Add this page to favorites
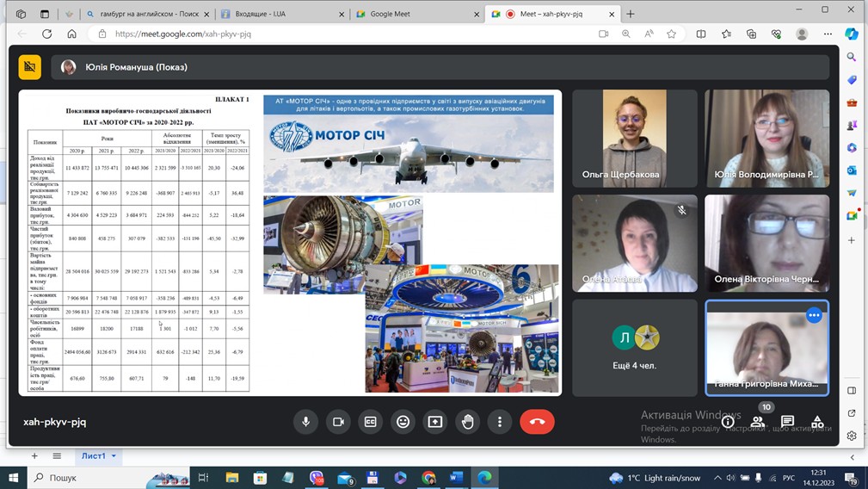This screenshot has width=868, height=489. [672, 34]
